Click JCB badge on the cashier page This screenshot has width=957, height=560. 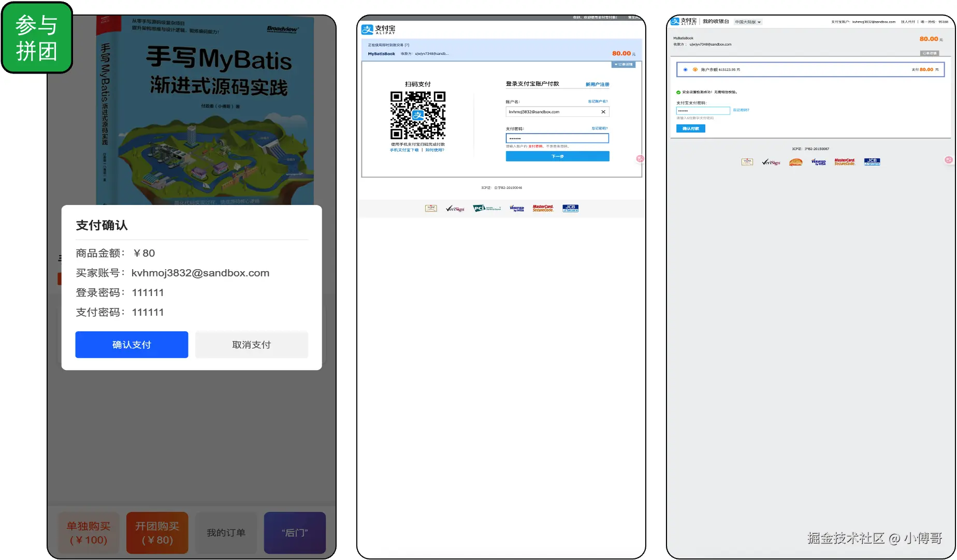[872, 162]
